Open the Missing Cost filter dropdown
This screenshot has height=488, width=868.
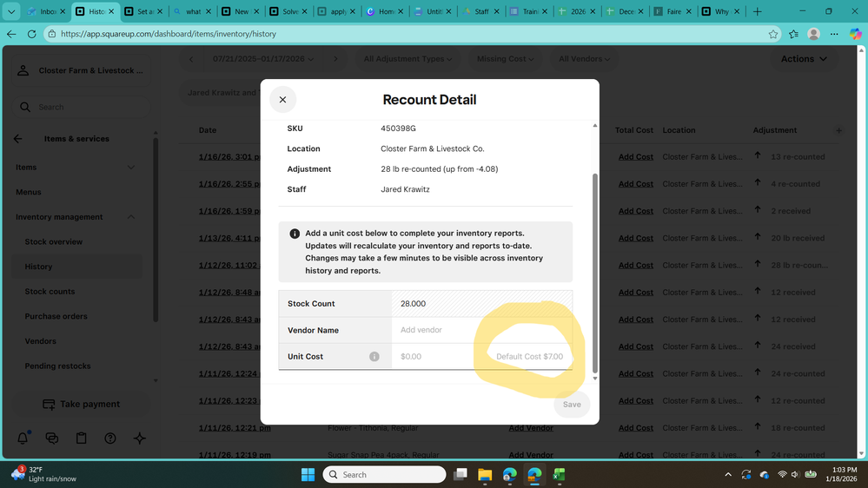tap(506, 59)
